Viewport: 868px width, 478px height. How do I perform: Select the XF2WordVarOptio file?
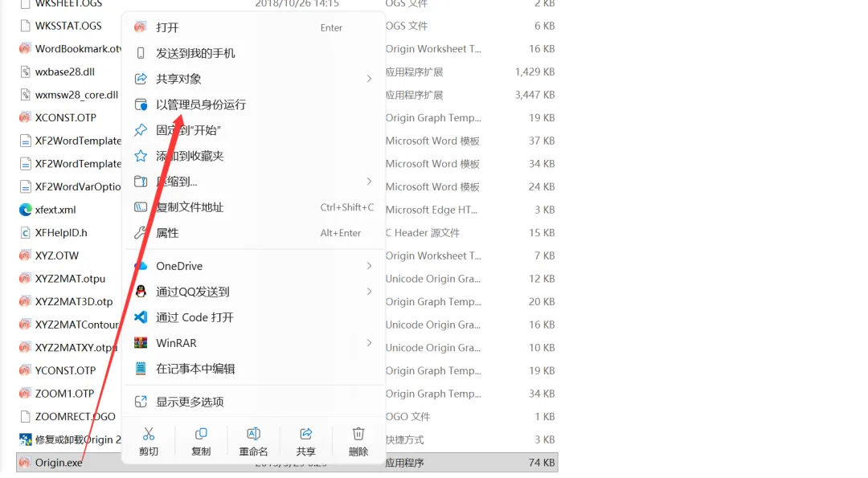[x=78, y=187]
